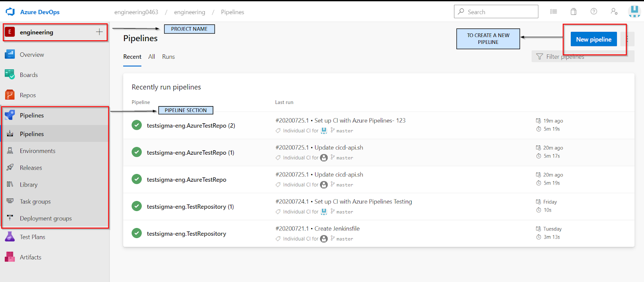The width and height of the screenshot is (644, 282).
Task: Open the Pipelines sub-item in sidebar
Action: point(32,134)
